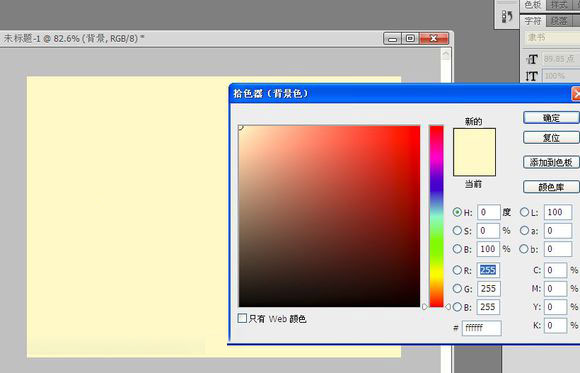This screenshot has width=580, height=373.
Task: Select the H hue radio button
Action: coord(457,212)
